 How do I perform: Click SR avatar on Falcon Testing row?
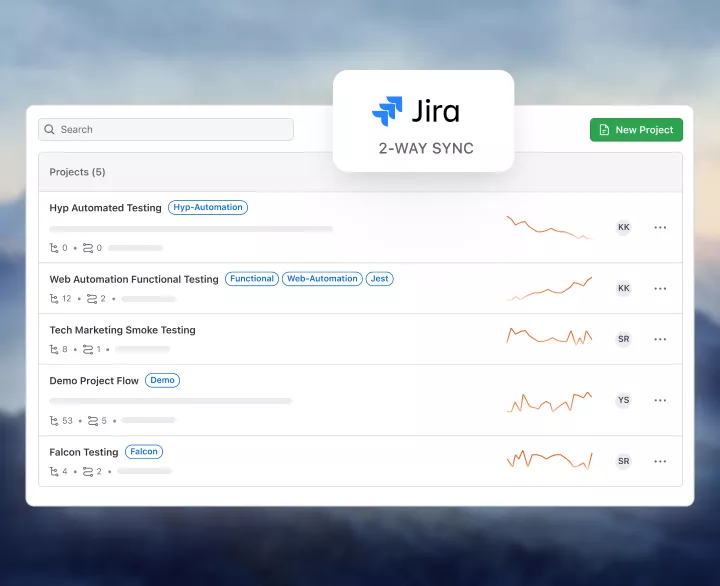pos(624,461)
